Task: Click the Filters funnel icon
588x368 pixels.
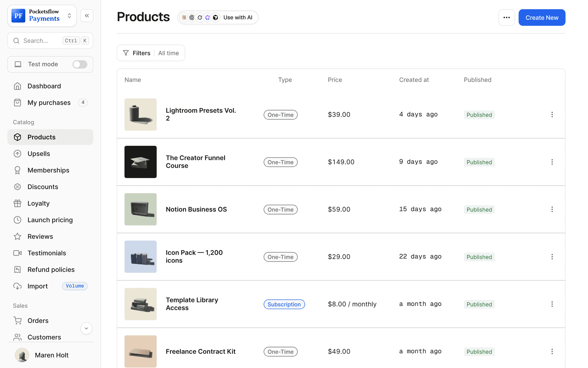Action: point(126,53)
